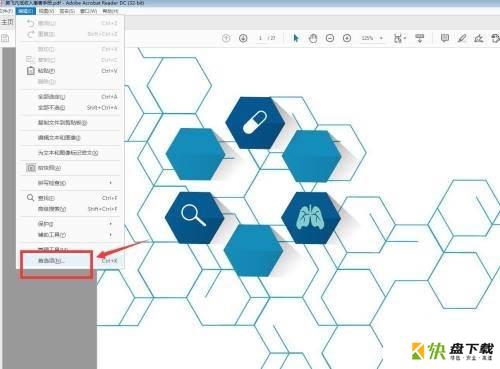Click the zoom out minus icon
The image size is (500, 369).
click(x=330, y=38)
